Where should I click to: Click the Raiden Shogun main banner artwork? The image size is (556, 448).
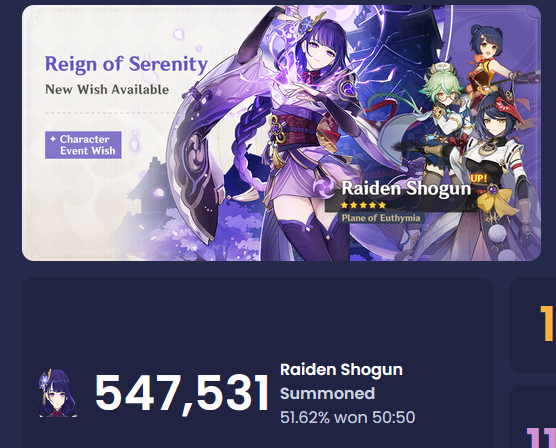pyautogui.click(x=281, y=133)
